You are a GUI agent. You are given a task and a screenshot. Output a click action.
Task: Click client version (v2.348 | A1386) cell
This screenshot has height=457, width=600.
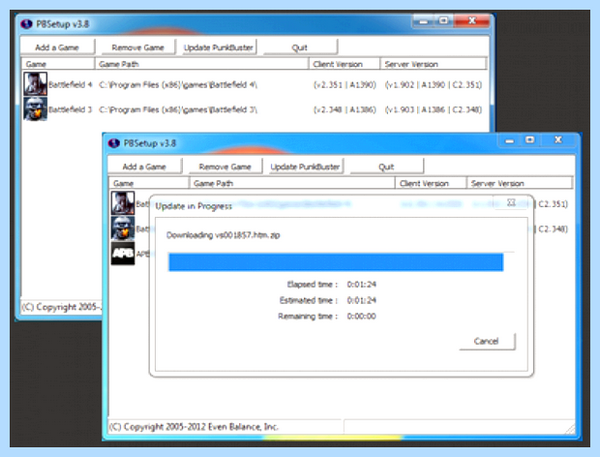click(x=345, y=110)
